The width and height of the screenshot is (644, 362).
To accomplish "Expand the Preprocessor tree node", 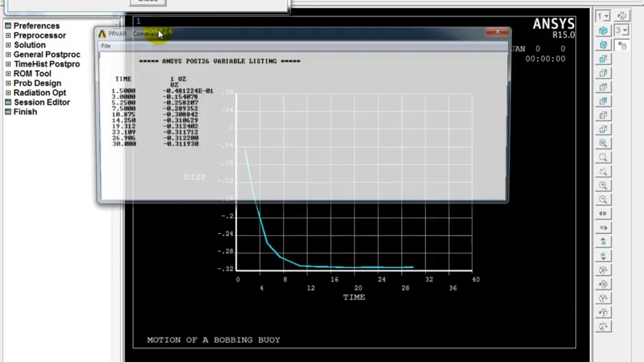I will tap(8, 36).
